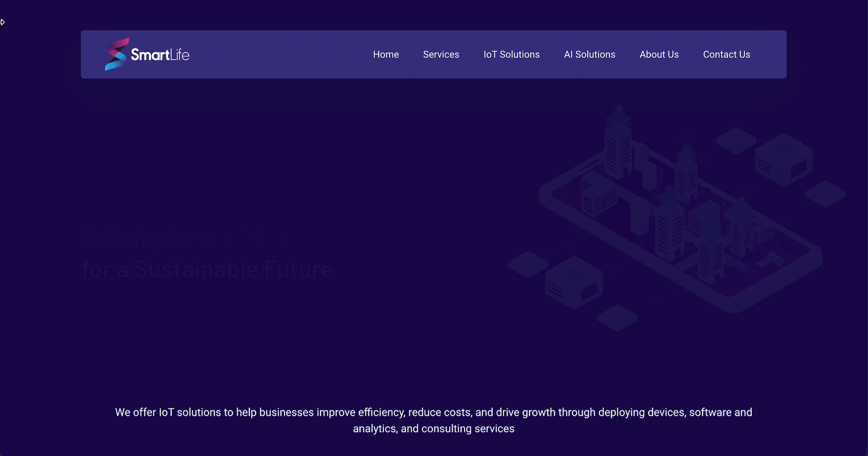Click the bottommost flat tile icon

click(617, 318)
